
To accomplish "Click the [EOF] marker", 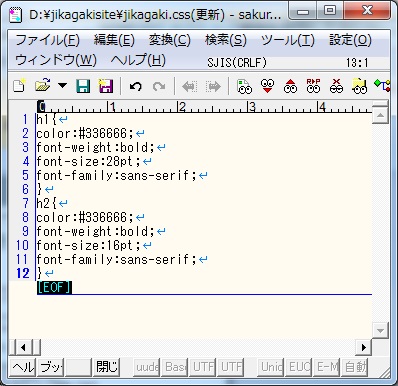I will 54,287.
